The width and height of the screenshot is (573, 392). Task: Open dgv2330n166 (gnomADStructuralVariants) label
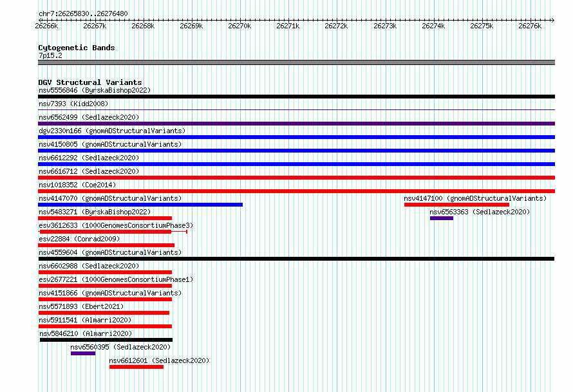[x=112, y=131]
